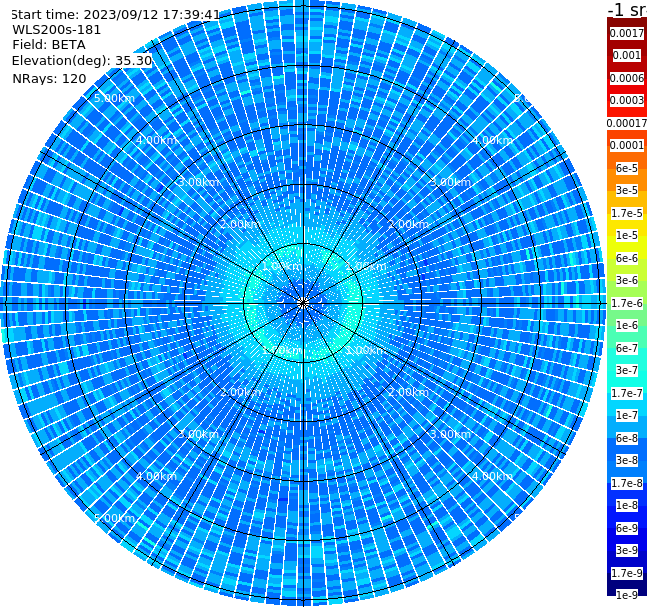647x607 pixels.
Task: Click the 1e-8 colorbar label
Action: pos(627,505)
